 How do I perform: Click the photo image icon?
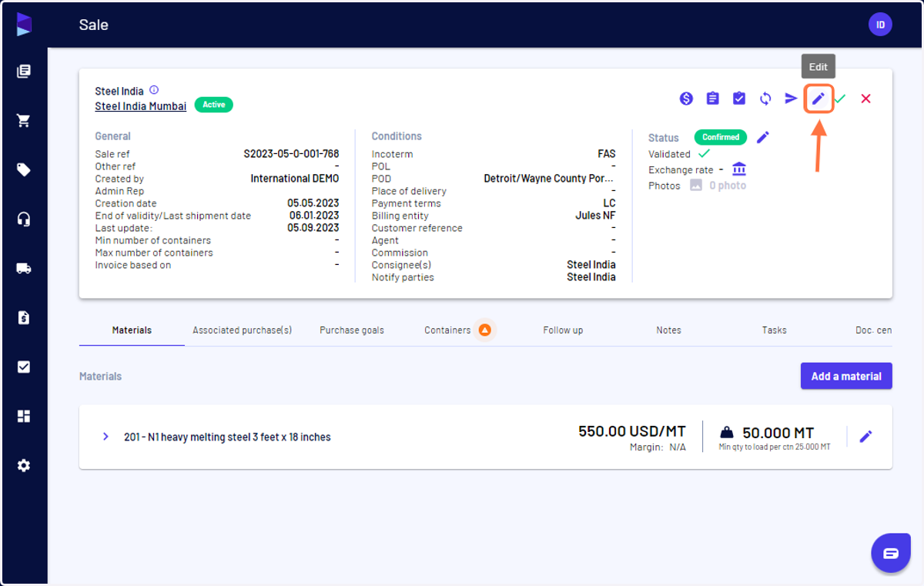pyautogui.click(x=696, y=185)
